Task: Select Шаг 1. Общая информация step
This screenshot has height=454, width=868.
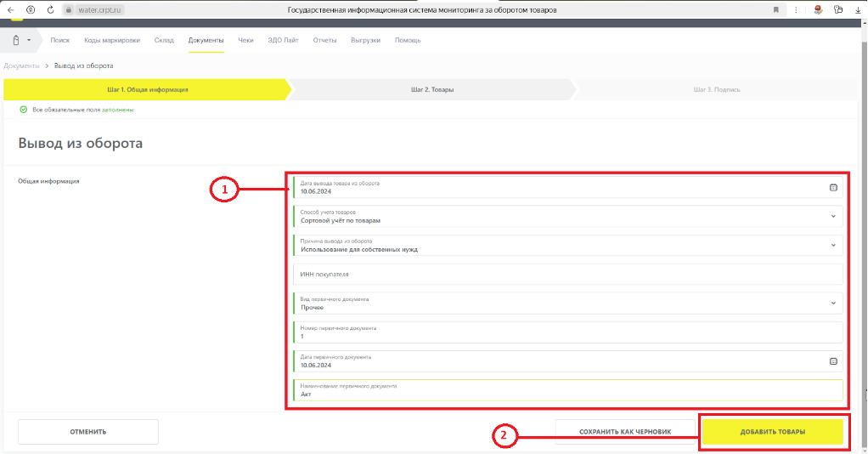Action: pyautogui.click(x=147, y=89)
